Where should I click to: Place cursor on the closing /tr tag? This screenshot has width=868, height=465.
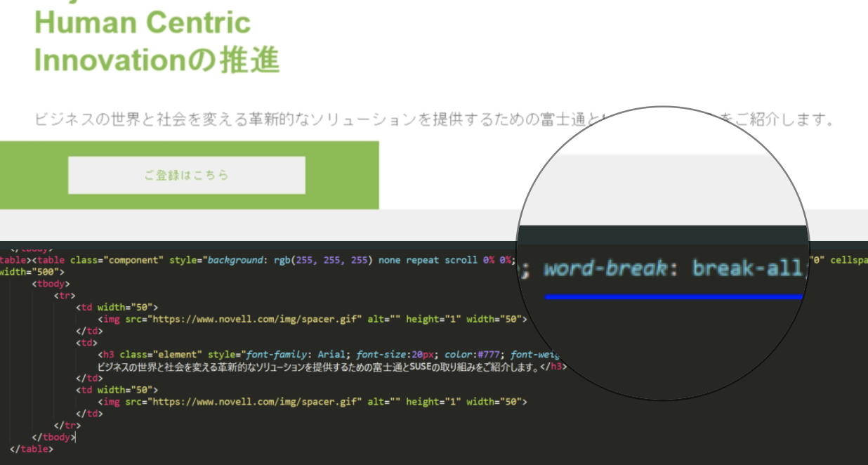pyautogui.click(x=67, y=426)
